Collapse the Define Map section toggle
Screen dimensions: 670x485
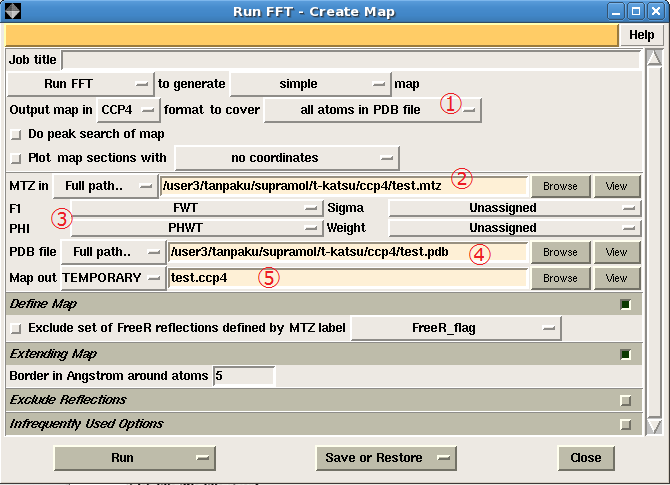click(x=625, y=304)
